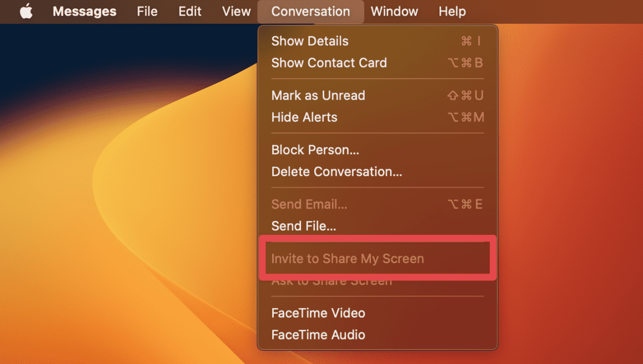This screenshot has height=364, width=643.
Task: Open the Apple menu
Action: pyautogui.click(x=26, y=11)
